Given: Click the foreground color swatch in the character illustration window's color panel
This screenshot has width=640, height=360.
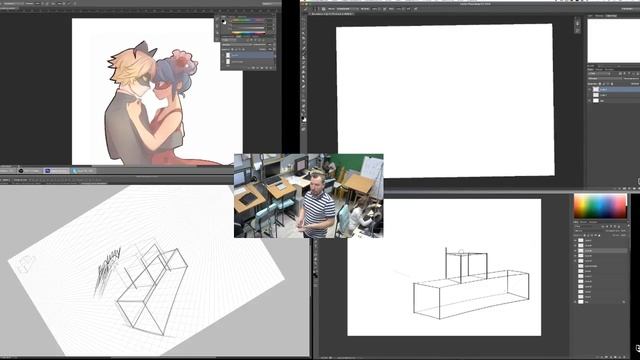Looking at the screenshot, I should pos(223,21).
